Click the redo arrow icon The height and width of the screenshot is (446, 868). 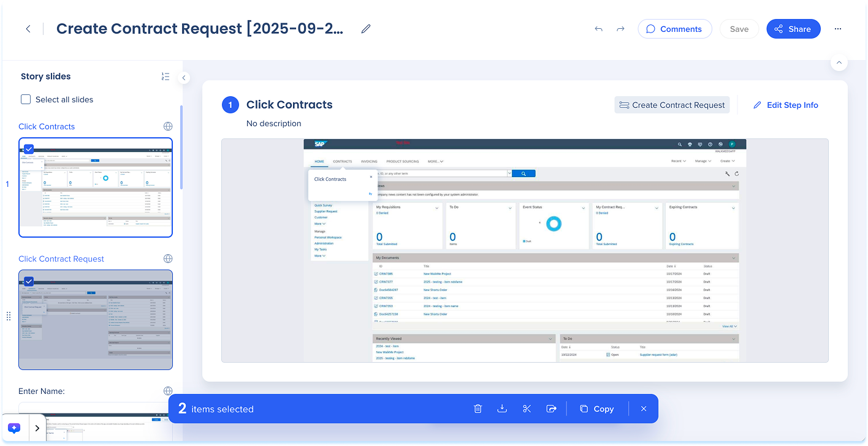pyautogui.click(x=620, y=29)
